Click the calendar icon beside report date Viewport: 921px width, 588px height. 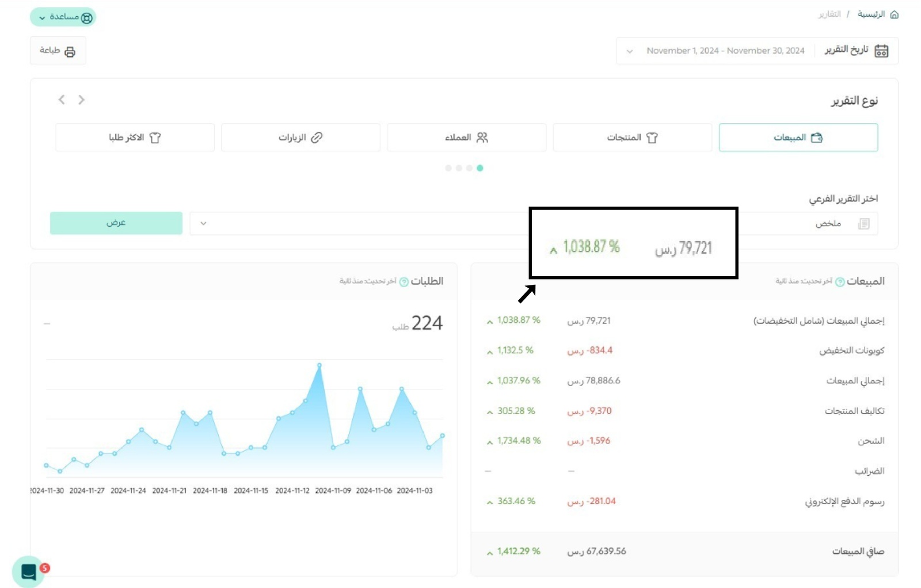click(x=881, y=51)
